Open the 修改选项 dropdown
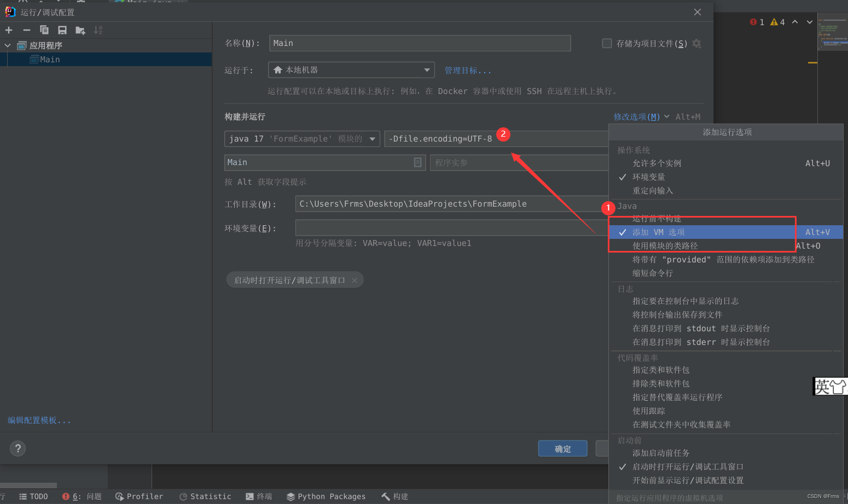 pos(641,117)
